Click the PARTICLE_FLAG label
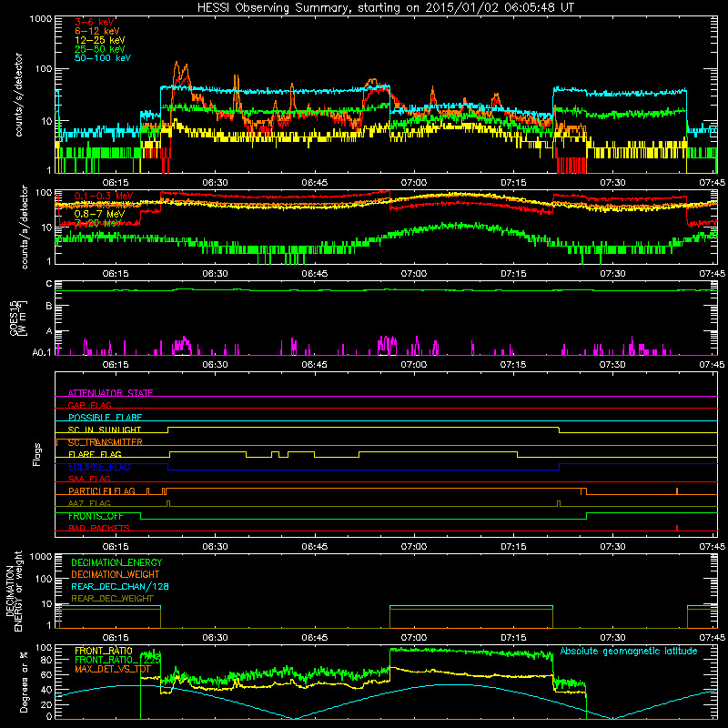This screenshot has width=728, height=728. 102,491
